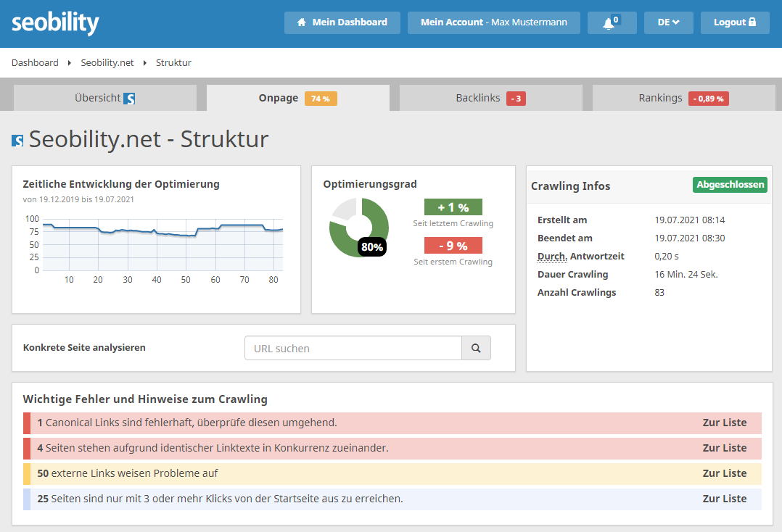Click the Crawling Infos heading

coord(570,186)
